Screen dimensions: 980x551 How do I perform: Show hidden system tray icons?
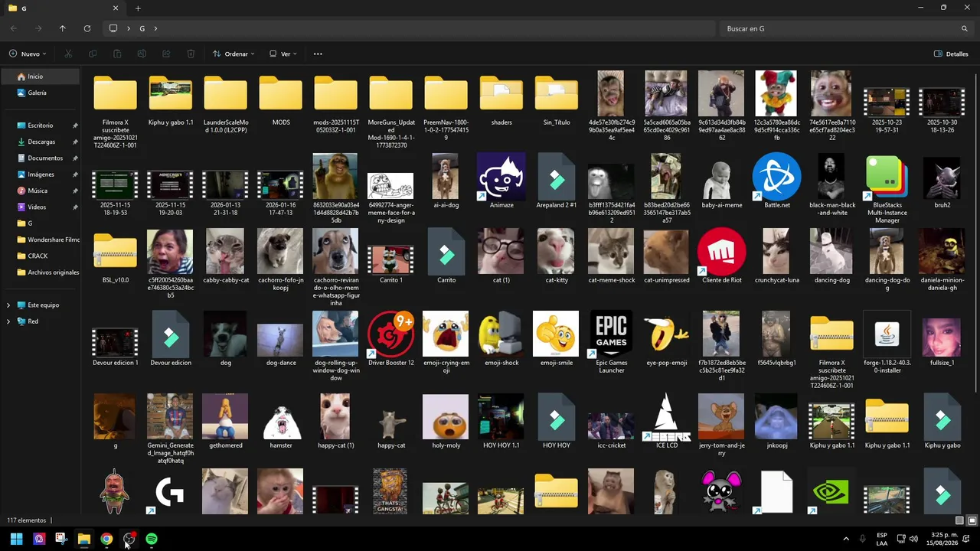coord(846,539)
